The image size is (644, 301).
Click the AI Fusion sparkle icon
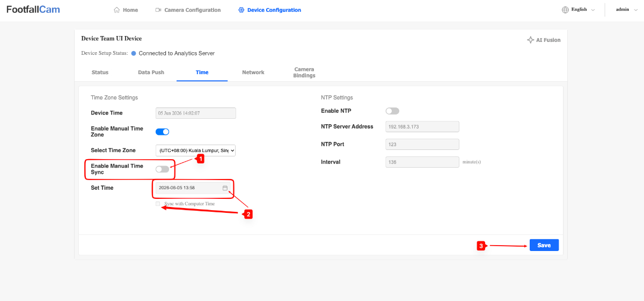click(x=530, y=40)
